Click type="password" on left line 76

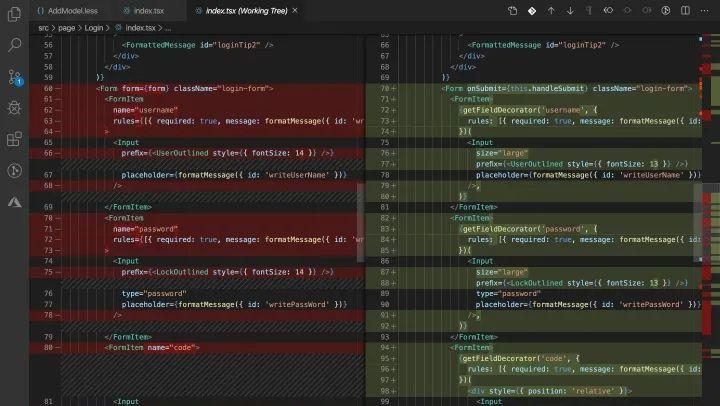coord(154,293)
